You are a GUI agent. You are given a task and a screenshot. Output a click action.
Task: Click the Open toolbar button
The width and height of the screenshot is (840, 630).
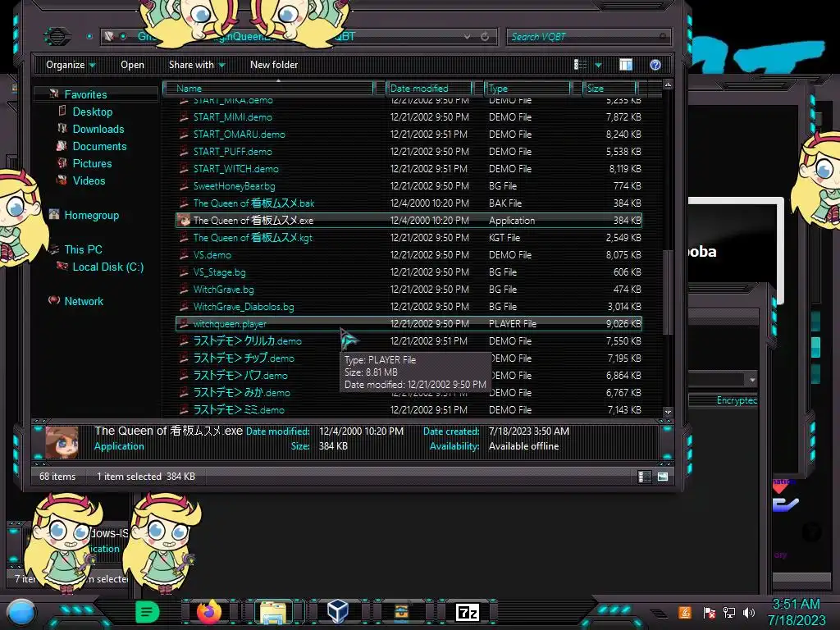tap(132, 65)
